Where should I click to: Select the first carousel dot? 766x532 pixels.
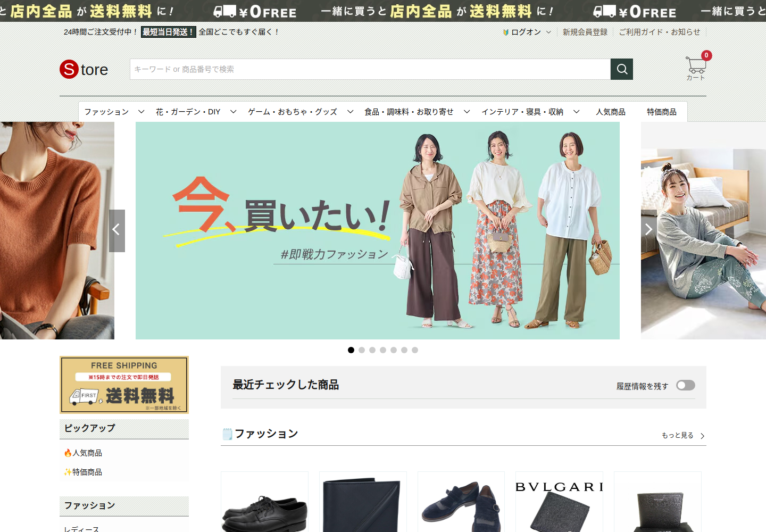[351, 350]
